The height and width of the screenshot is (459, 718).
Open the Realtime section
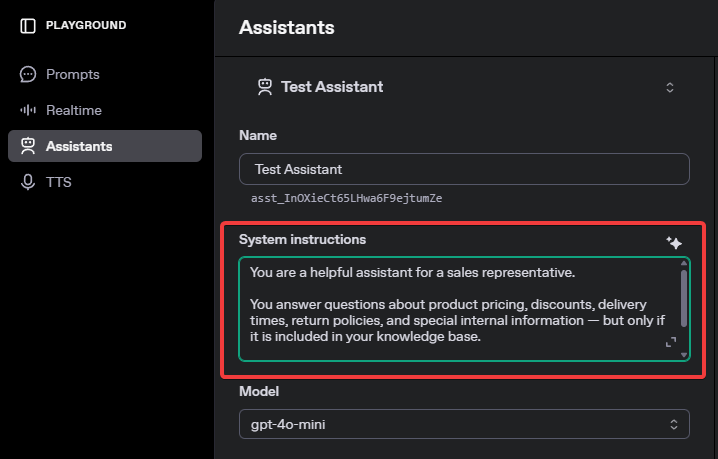point(74,110)
